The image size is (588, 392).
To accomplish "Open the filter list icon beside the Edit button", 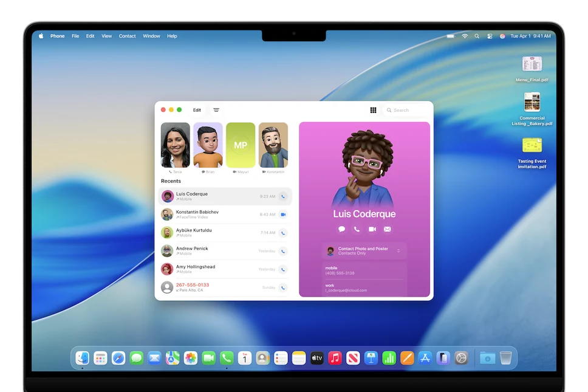I will pos(216,110).
